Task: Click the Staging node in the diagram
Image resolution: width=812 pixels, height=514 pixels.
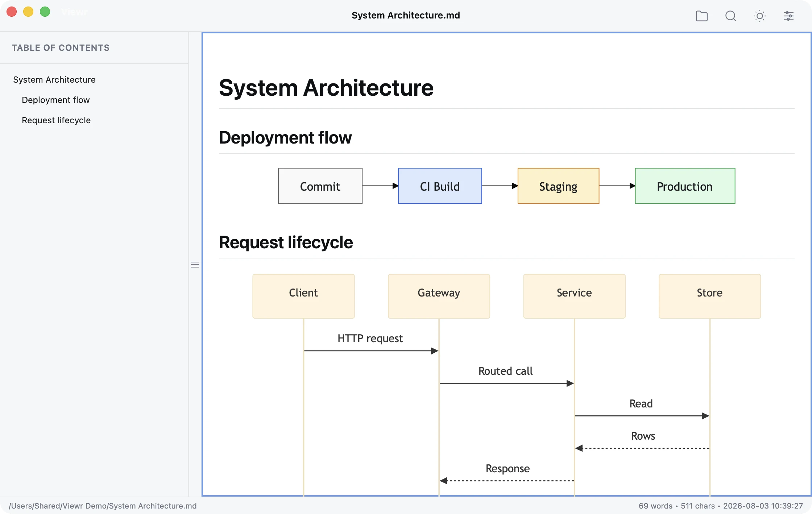Action: pyautogui.click(x=558, y=186)
